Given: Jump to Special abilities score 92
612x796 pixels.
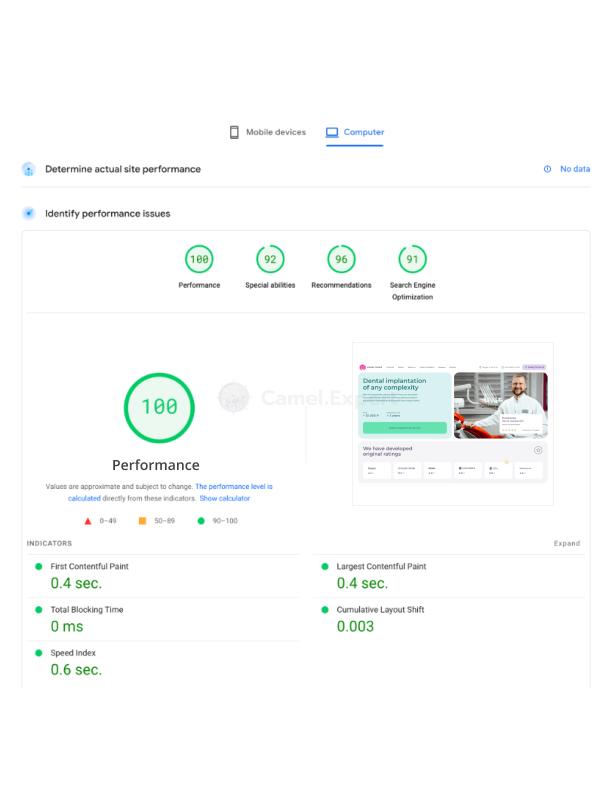Looking at the screenshot, I should 269,260.
